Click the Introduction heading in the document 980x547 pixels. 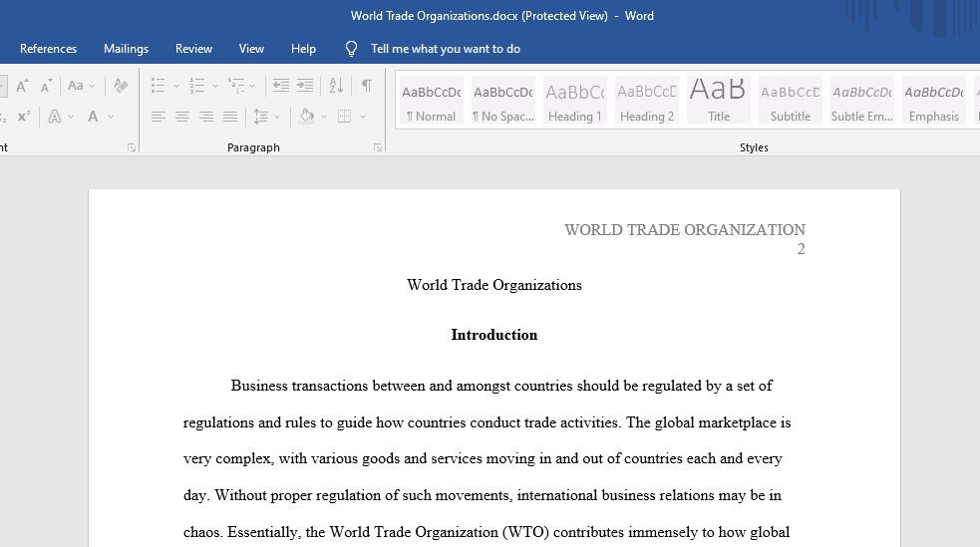(x=493, y=335)
